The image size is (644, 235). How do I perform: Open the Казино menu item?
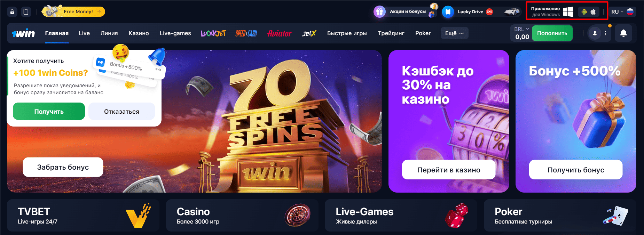coord(139,33)
